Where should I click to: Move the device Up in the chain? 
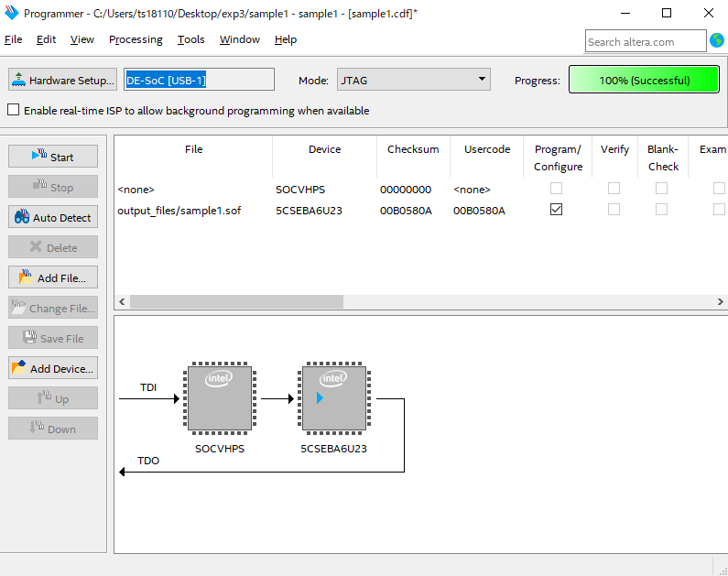tap(53, 398)
